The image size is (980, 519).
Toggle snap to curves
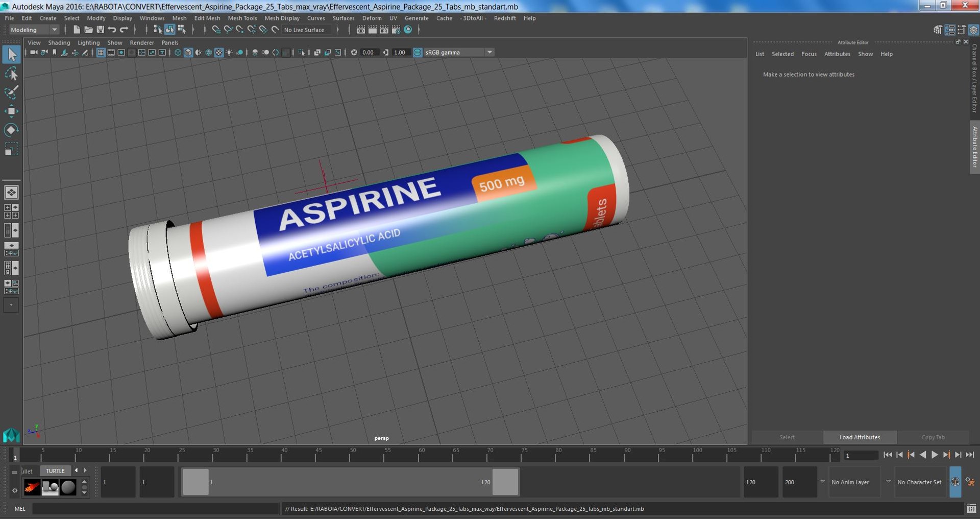pos(228,30)
